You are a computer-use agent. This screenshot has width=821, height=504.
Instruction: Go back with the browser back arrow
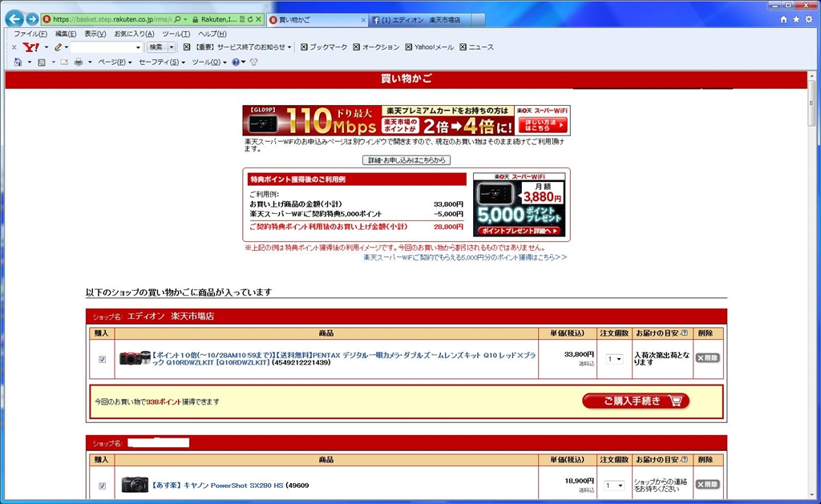(x=14, y=19)
